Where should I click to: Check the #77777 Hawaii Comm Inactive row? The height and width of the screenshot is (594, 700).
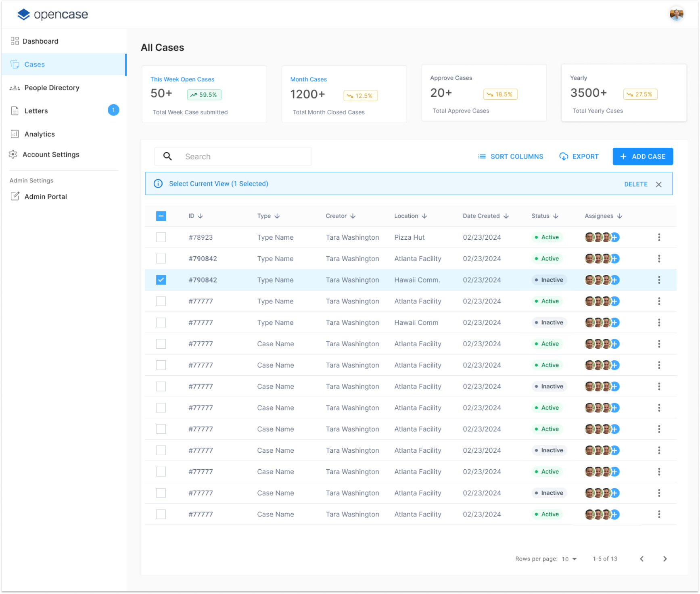point(161,322)
